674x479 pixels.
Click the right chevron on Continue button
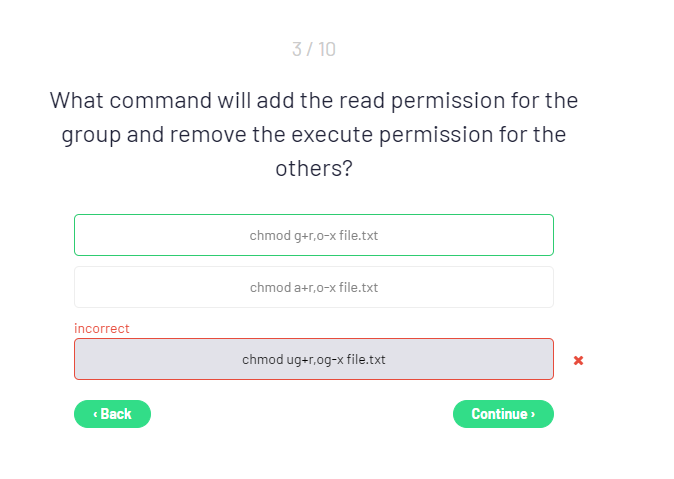(x=533, y=414)
